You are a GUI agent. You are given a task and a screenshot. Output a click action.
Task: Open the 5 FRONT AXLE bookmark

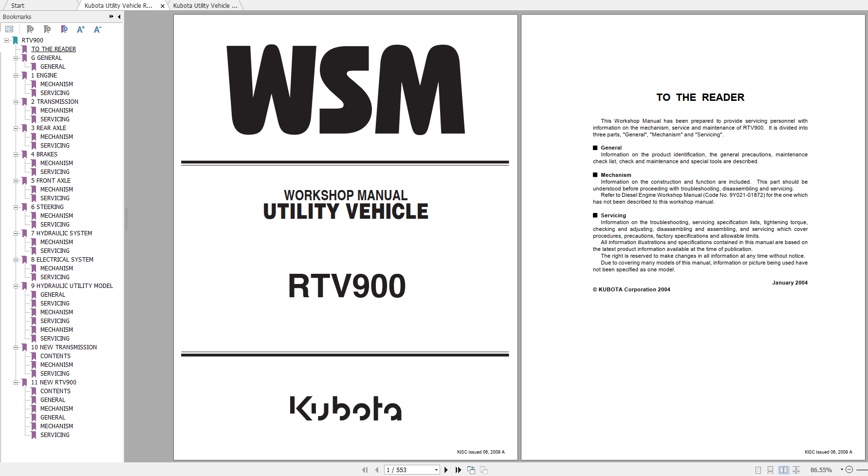[x=51, y=181]
